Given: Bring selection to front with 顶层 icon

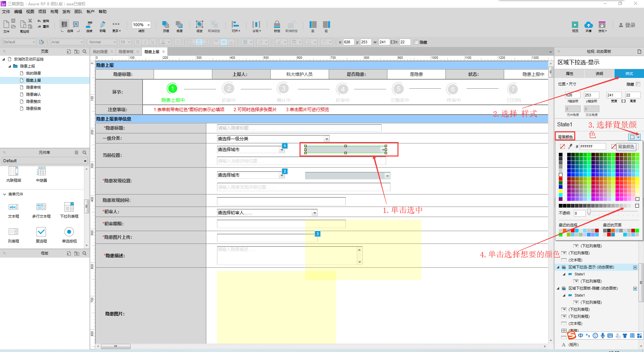Looking at the screenshot, I should [x=165, y=25].
